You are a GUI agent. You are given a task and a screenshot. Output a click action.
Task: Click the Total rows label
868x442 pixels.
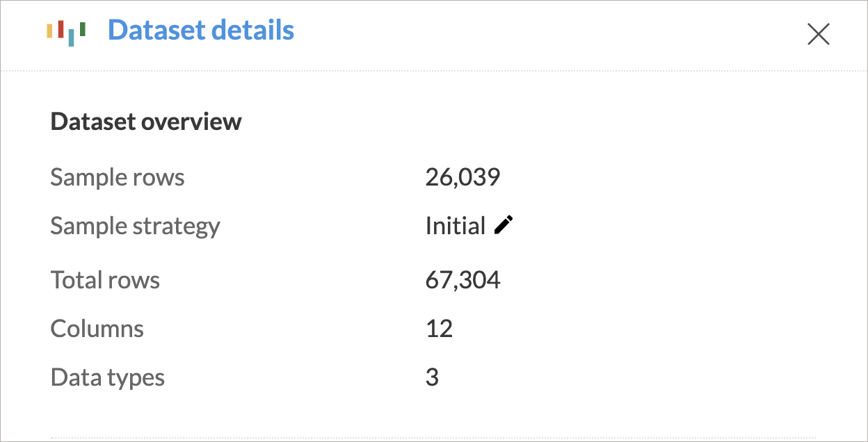105,280
